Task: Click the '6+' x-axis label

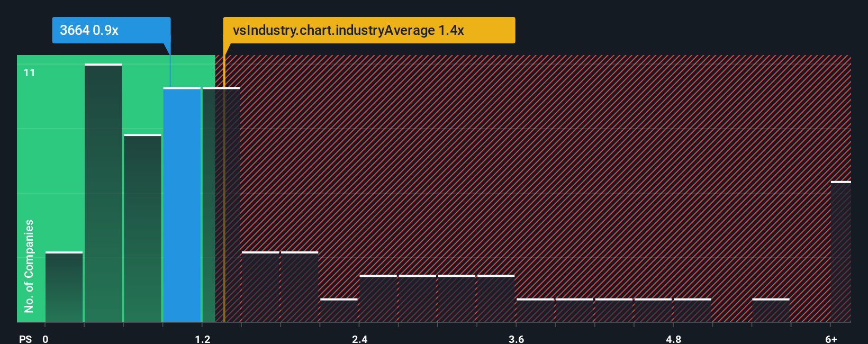Action: (x=831, y=339)
